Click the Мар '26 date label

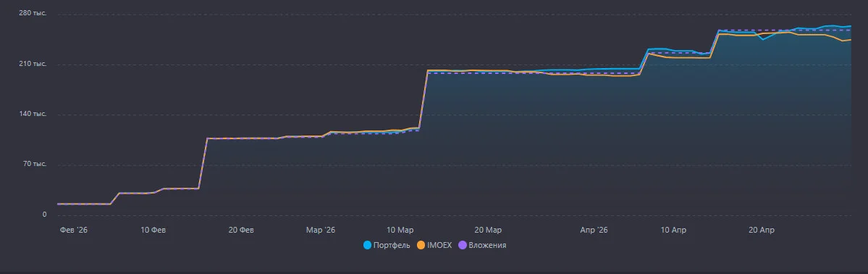321,230
